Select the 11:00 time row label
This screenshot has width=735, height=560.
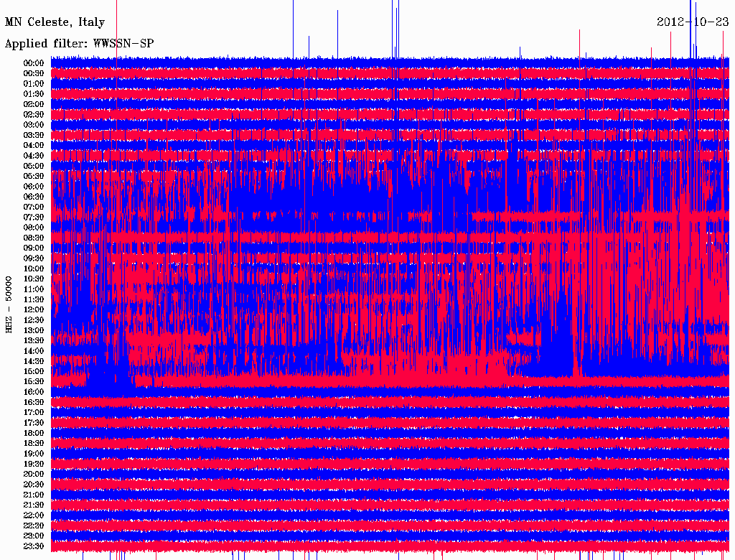(x=34, y=289)
